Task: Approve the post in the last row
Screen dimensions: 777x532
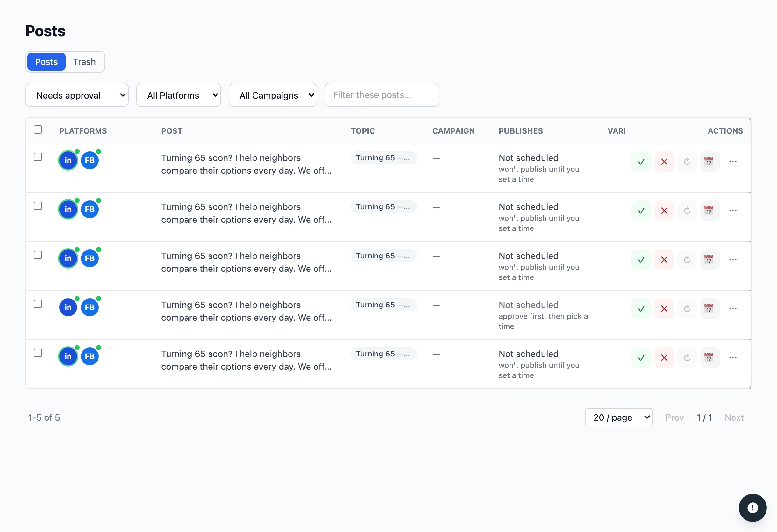Action: tap(641, 358)
